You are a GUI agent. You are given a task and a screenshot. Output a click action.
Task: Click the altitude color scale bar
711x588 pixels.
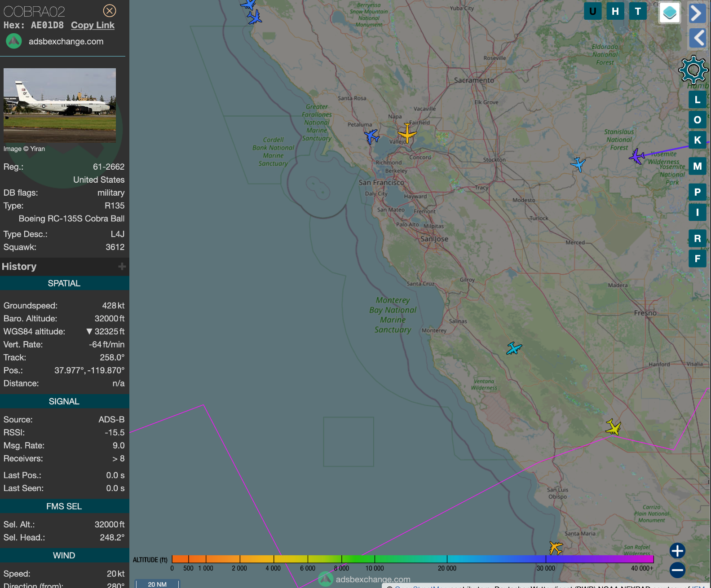(412, 559)
